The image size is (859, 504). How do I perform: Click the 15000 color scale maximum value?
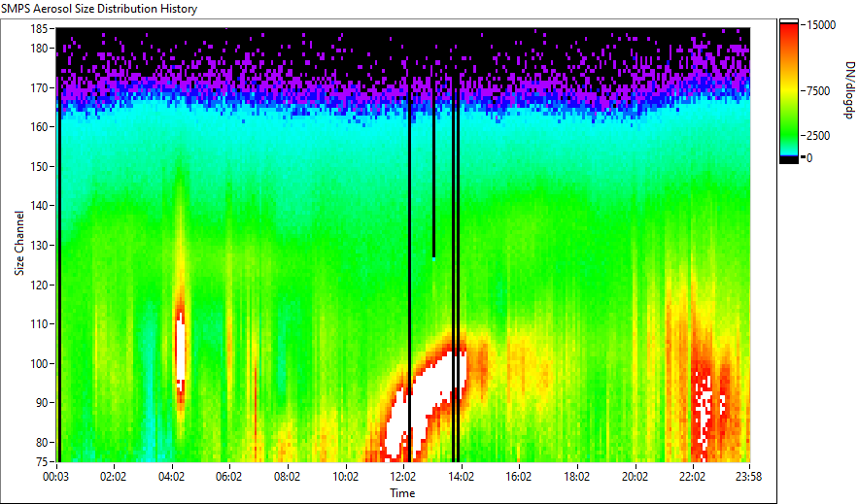822,25
